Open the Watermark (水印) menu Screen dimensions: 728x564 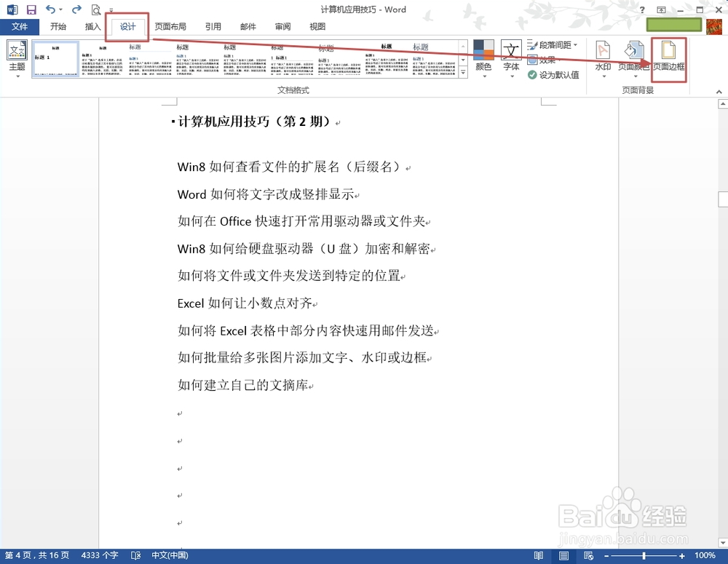[x=603, y=58]
